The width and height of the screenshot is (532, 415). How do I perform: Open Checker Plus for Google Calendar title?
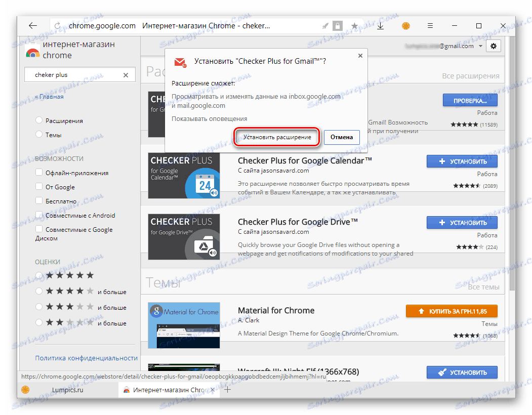point(305,160)
